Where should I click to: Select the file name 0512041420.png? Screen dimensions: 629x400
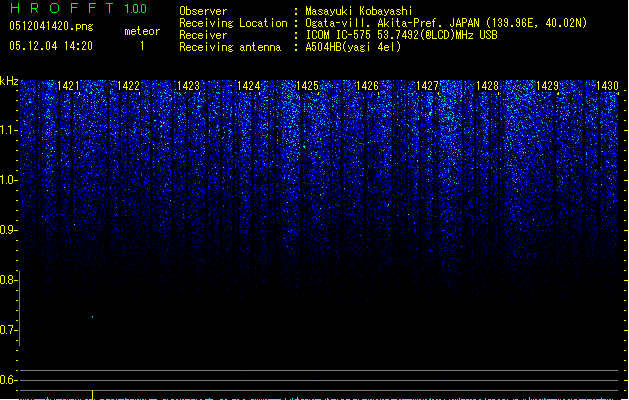point(51,26)
